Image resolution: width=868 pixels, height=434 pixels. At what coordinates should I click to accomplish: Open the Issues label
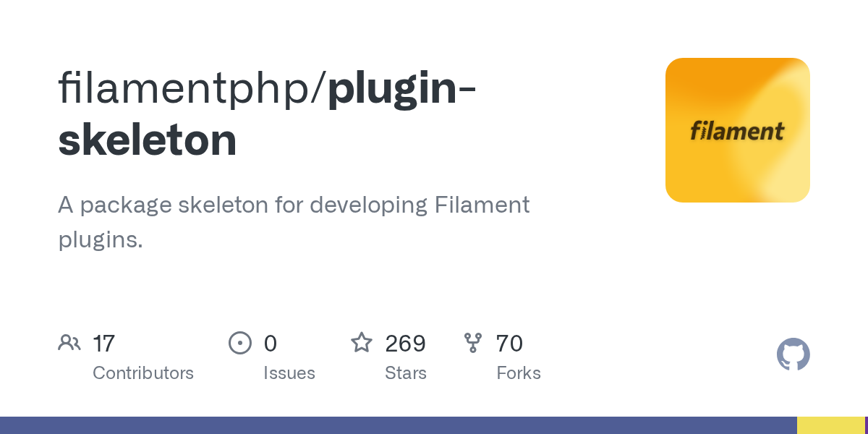point(289,373)
